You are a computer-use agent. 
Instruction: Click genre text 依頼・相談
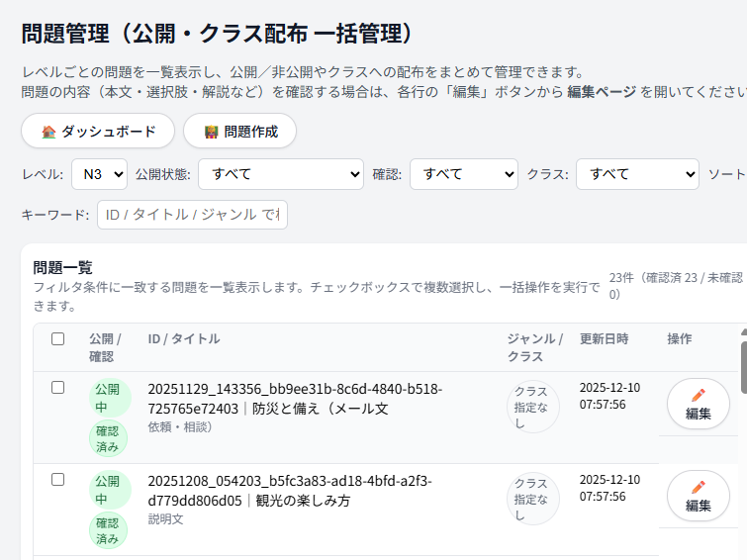180,427
